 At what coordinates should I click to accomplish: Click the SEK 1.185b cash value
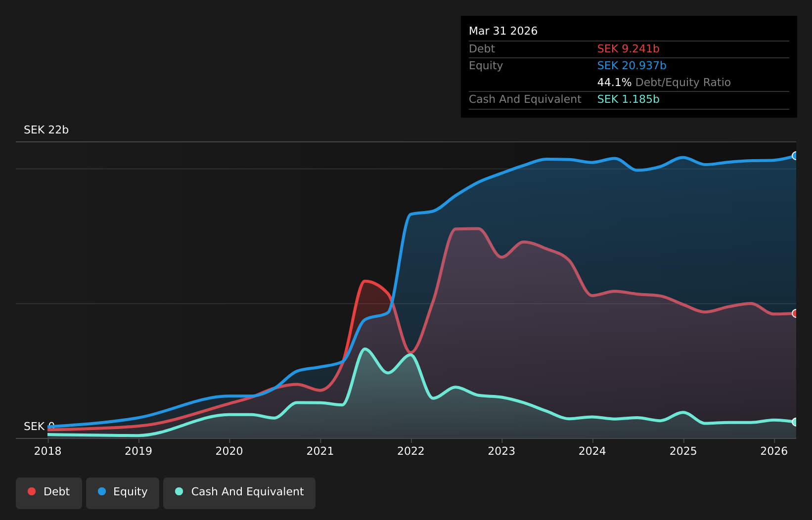[628, 99]
